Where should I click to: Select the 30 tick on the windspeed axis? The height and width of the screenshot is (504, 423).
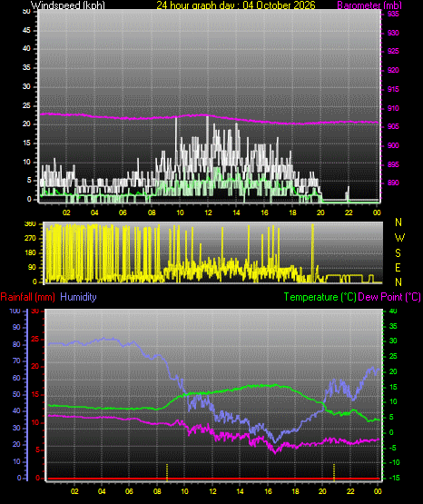26,87
